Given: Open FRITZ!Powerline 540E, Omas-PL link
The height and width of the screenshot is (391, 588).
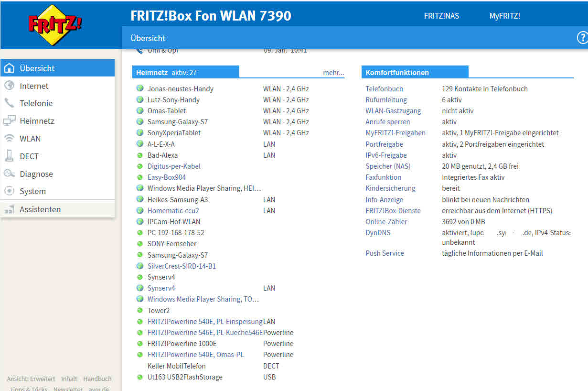Looking at the screenshot, I should (196, 355).
